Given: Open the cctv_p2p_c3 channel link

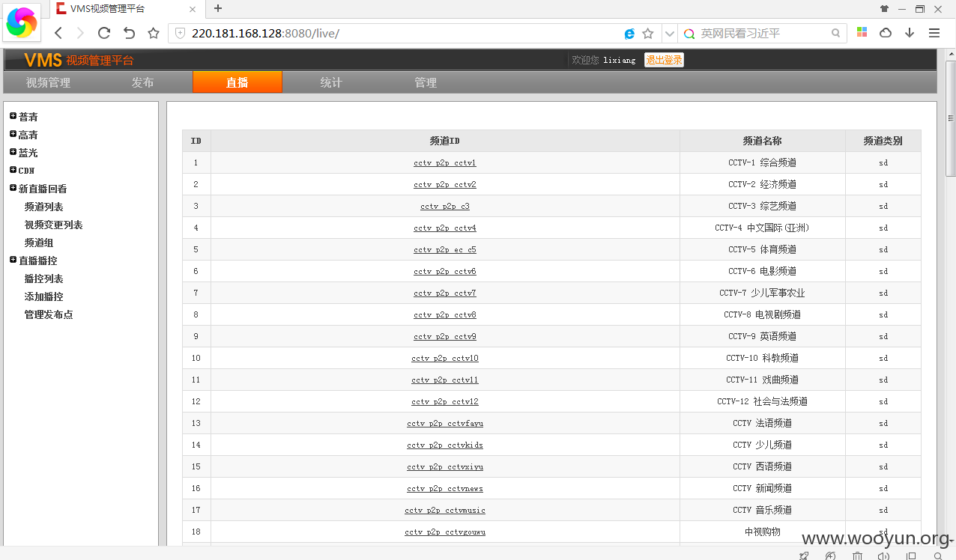Looking at the screenshot, I should [x=445, y=206].
